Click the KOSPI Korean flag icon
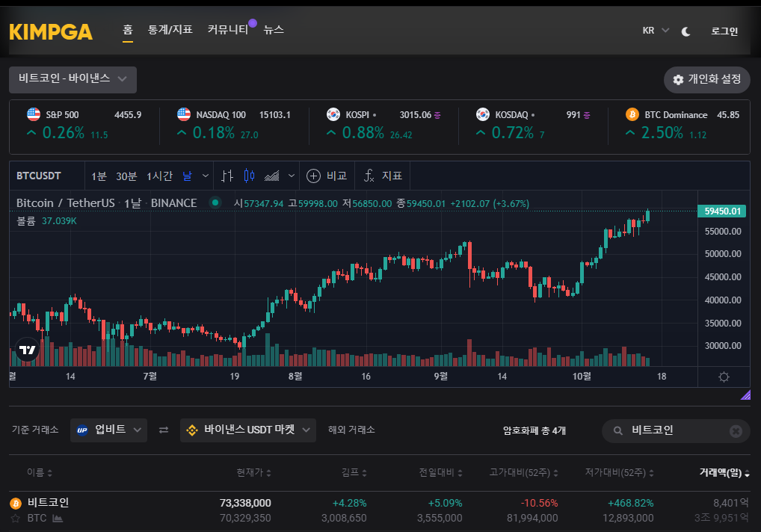Image resolution: width=761 pixels, height=532 pixels. [333, 114]
